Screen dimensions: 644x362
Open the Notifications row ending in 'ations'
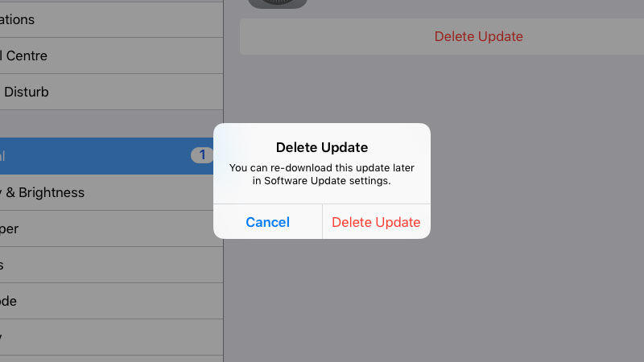click(111, 19)
